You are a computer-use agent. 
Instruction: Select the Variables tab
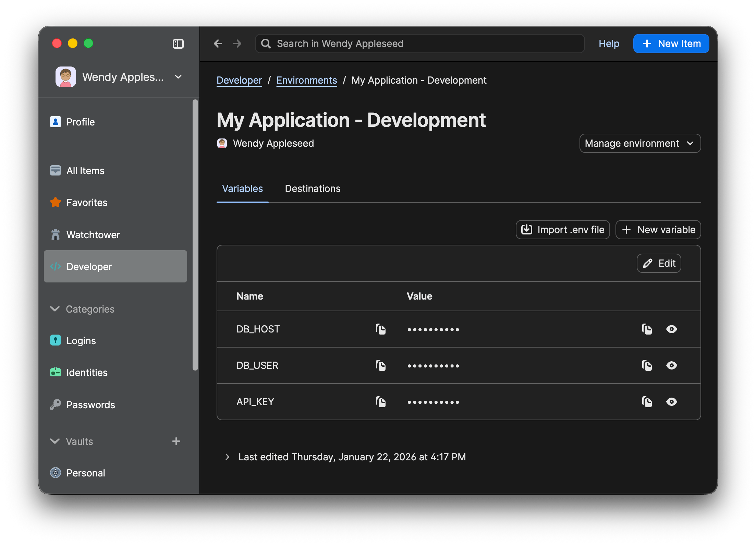click(242, 189)
